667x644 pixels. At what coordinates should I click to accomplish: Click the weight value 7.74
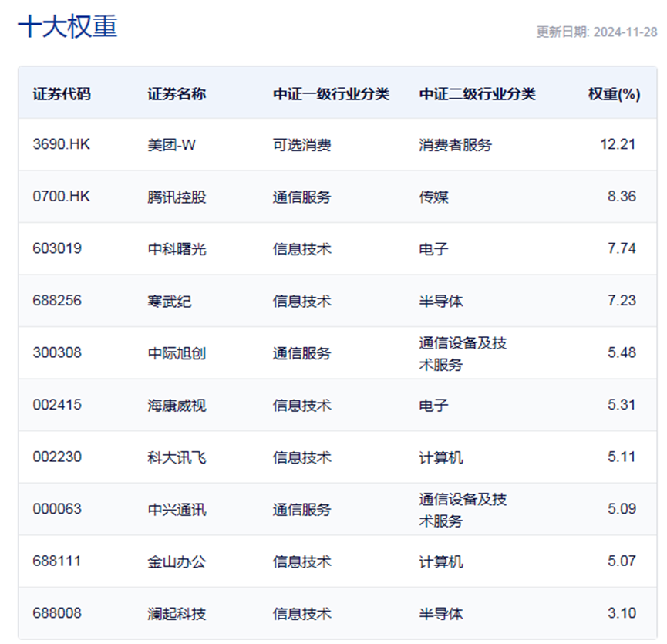click(622, 248)
